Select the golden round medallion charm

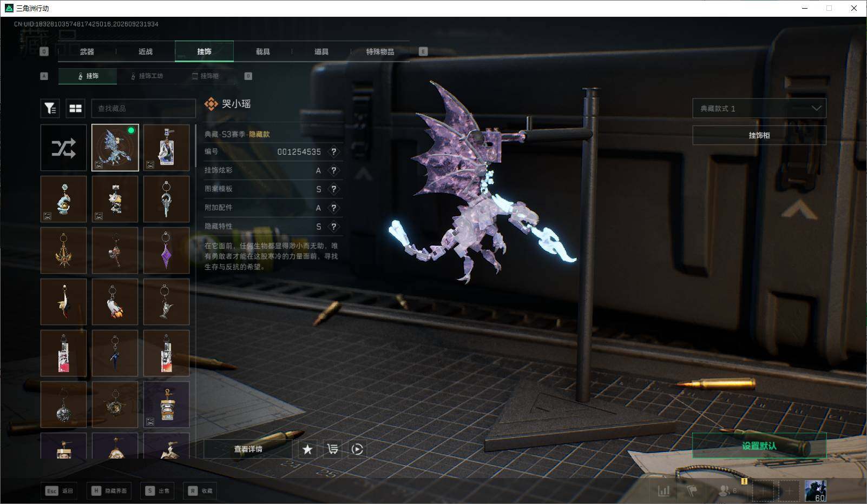coord(115,404)
